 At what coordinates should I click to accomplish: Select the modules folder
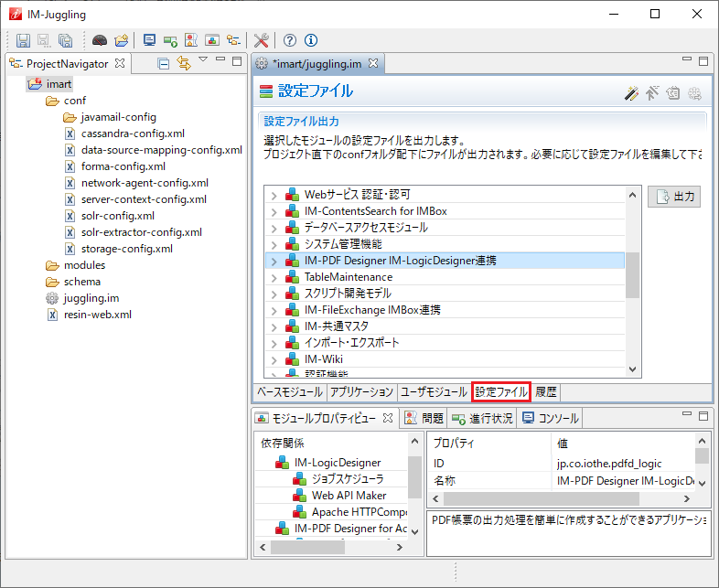tap(84, 265)
